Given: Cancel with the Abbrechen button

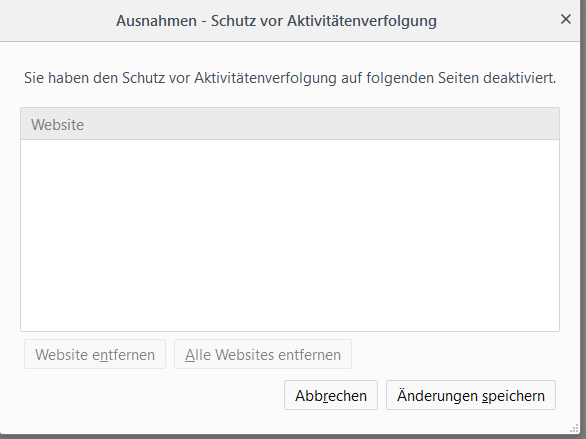Looking at the screenshot, I should (x=331, y=395).
